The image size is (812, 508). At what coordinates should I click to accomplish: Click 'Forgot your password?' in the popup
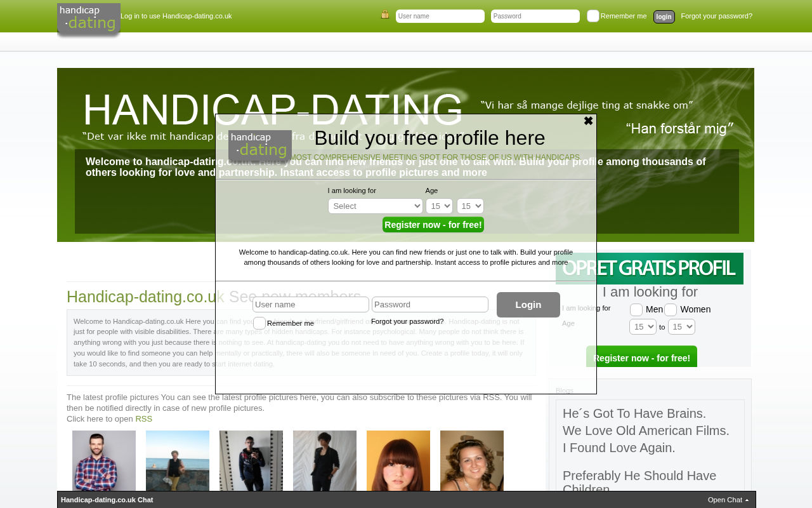coord(407,321)
